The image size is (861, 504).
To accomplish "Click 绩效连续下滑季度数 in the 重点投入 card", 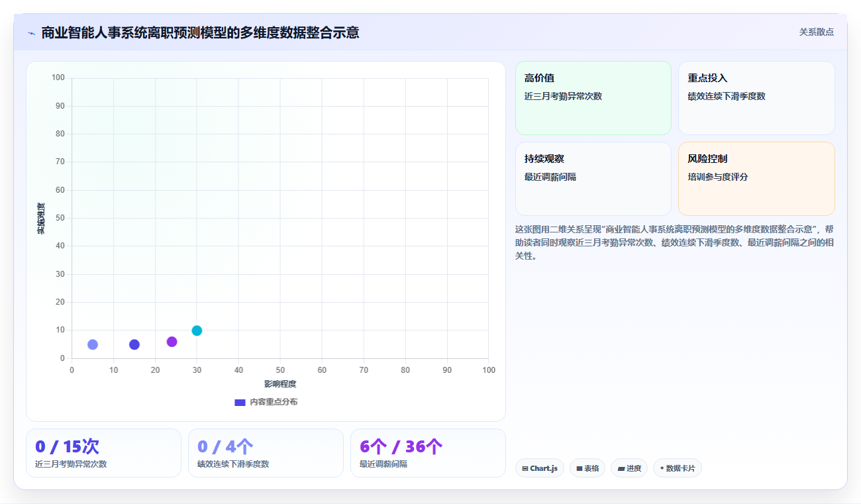I will [727, 96].
